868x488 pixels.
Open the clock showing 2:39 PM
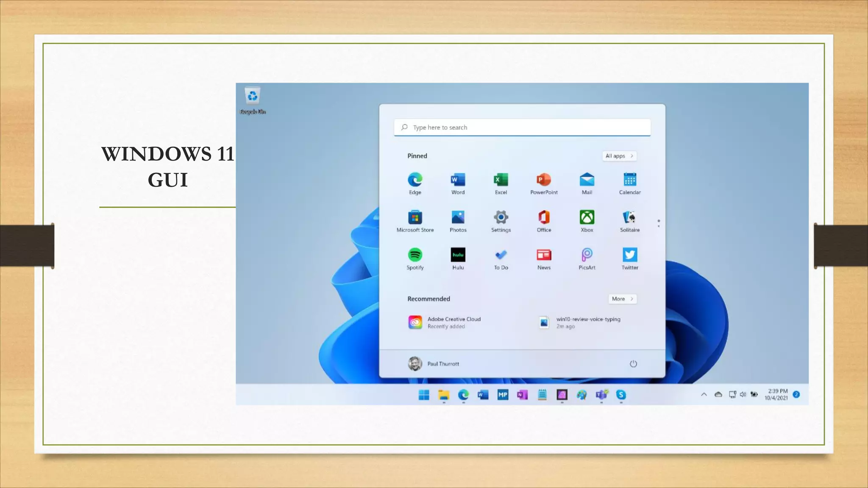click(x=776, y=394)
